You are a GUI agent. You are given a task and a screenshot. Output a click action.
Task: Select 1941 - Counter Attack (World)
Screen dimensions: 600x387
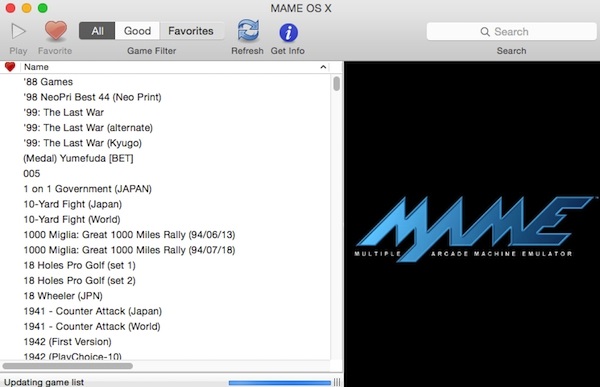92,327
